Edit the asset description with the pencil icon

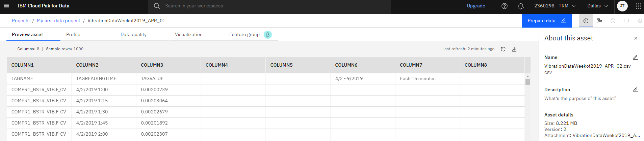[x=635, y=90]
